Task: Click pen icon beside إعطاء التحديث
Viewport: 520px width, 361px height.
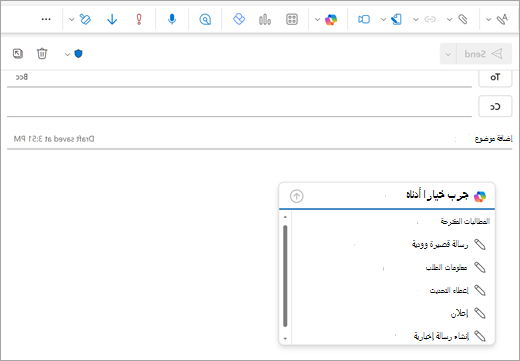Action: (x=480, y=290)
